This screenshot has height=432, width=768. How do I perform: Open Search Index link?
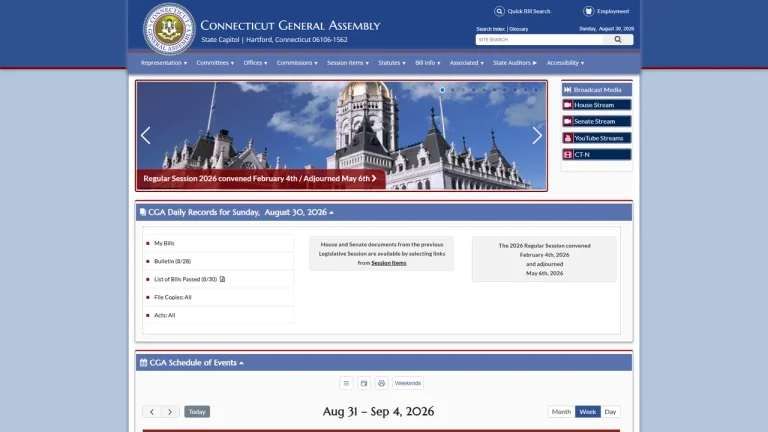(490, 29)
